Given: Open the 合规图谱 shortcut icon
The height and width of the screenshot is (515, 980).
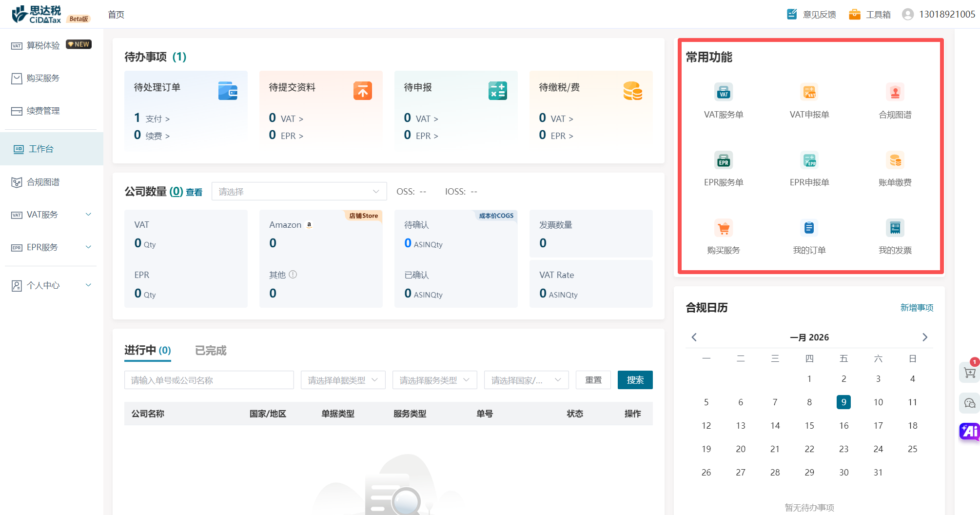Looking at the screenshot, I should pos(895,92).
